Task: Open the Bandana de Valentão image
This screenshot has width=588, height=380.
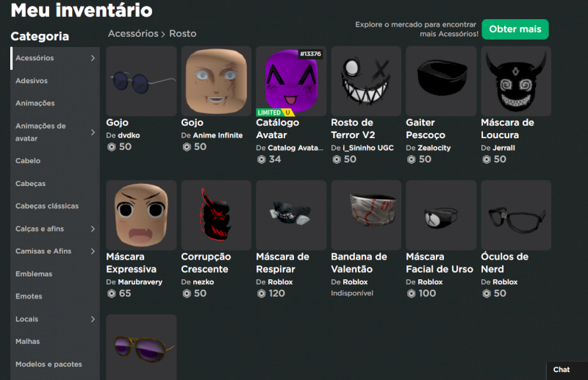Action: point(366,215)
